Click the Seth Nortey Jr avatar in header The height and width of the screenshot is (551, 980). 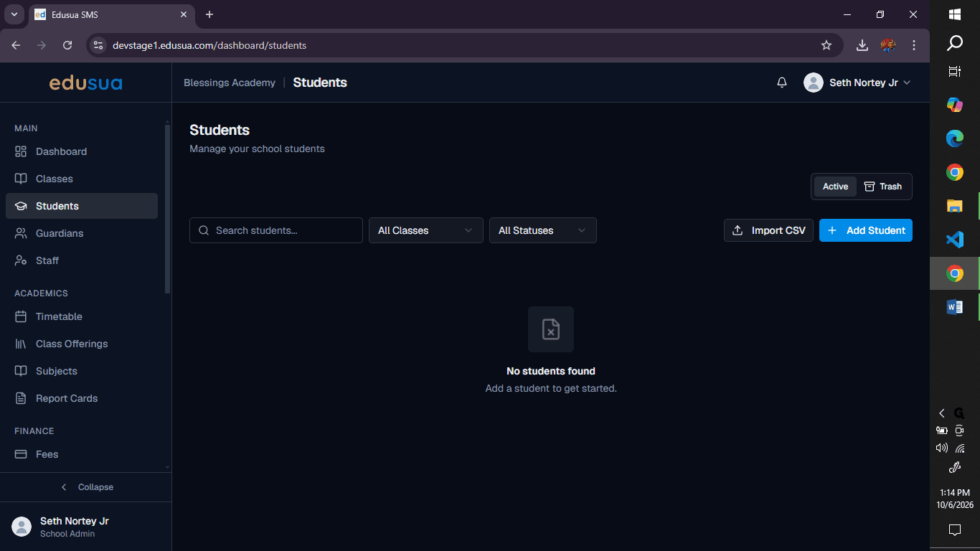click(x=814, y=83)
